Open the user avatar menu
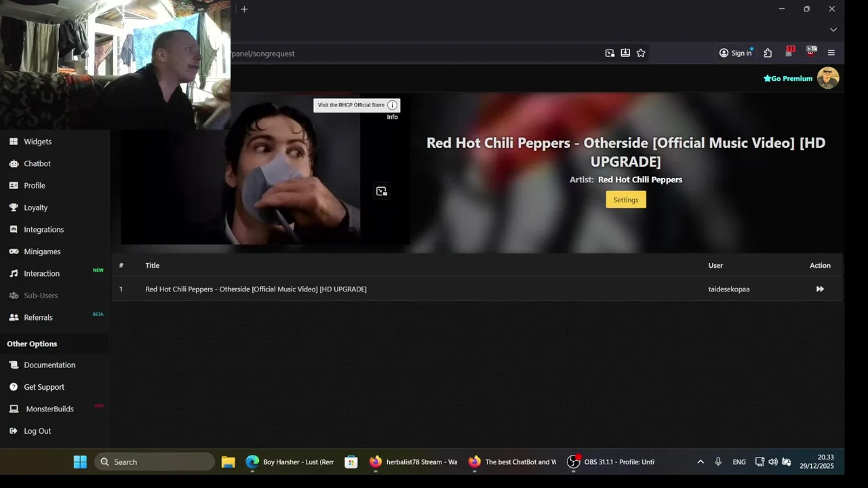868x488 pixels. 828,78
